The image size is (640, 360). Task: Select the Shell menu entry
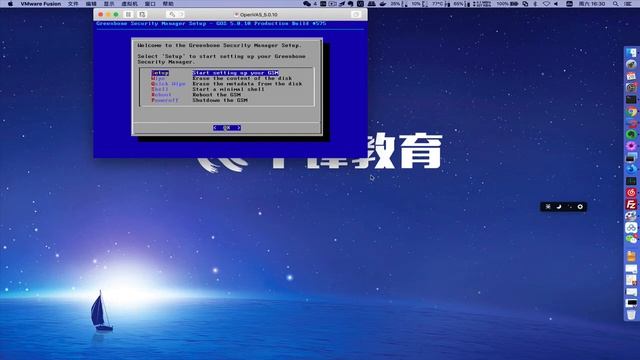160,89
